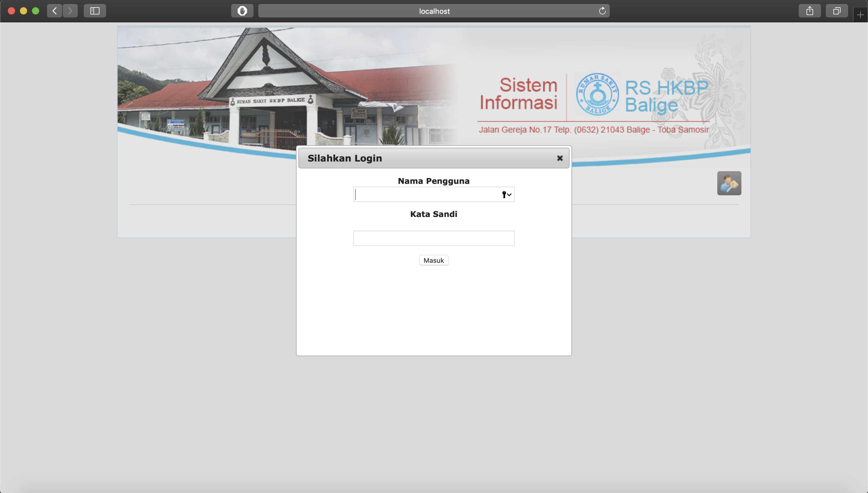Click the RS HKBP Balige logo
The image size is (868, 493).
(x=597, y=94)
